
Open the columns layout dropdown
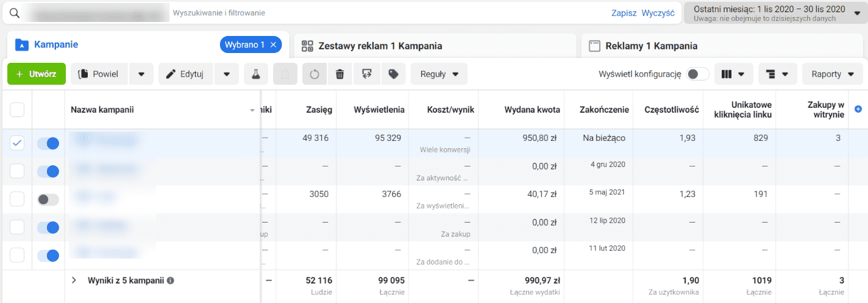pos(733,74)
